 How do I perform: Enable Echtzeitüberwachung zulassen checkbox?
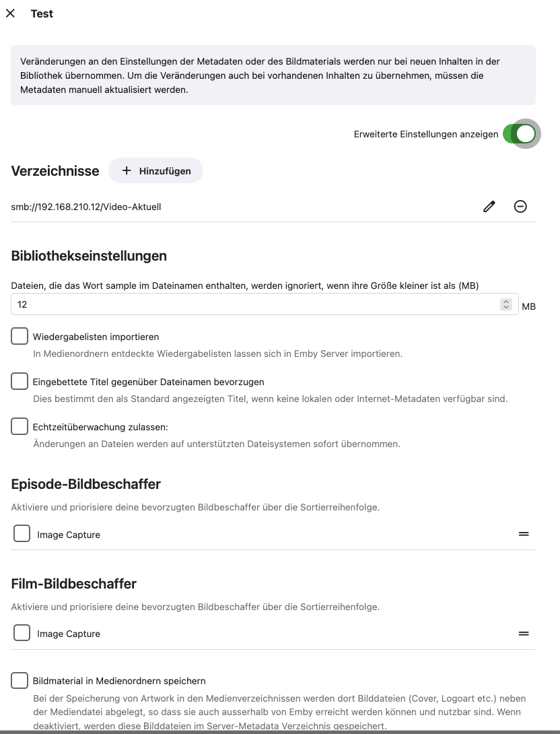pos(20,427)
